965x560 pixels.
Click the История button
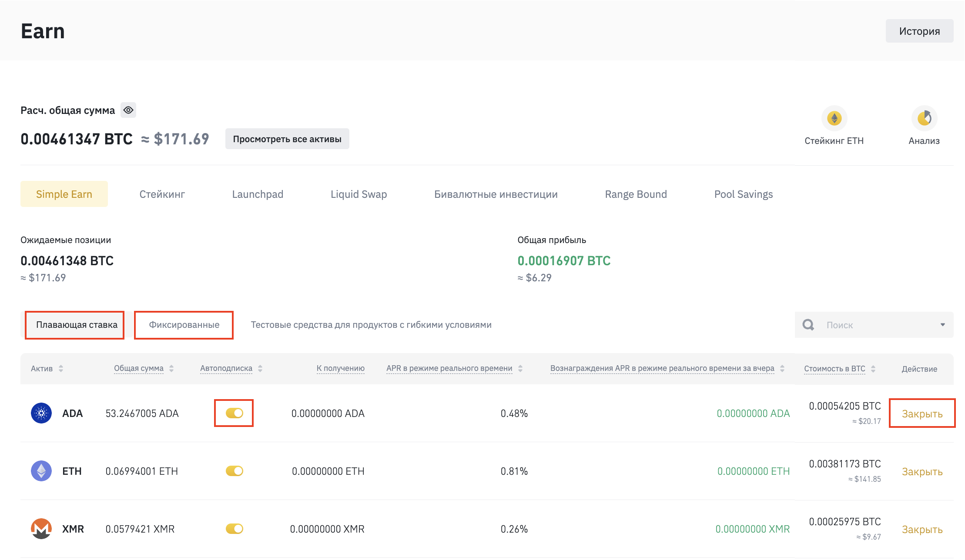[919, 31]
